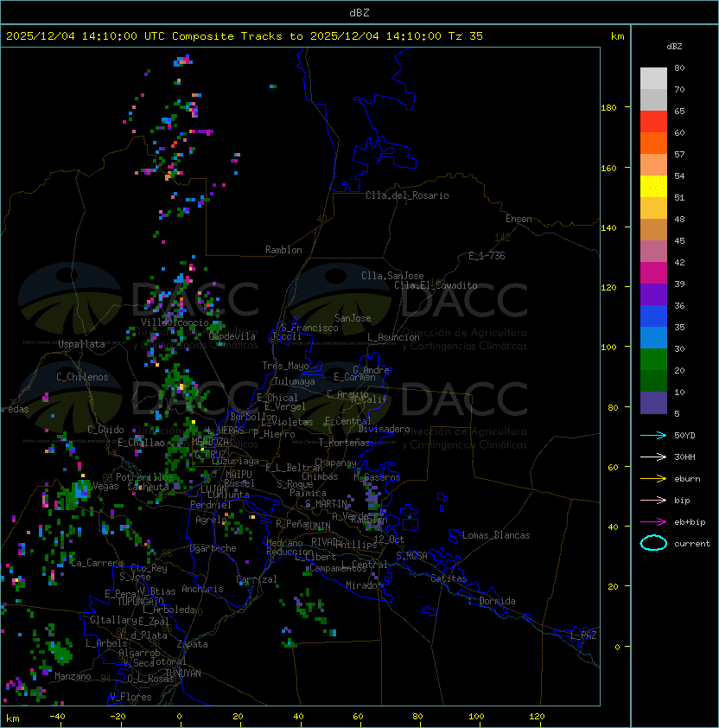Click the cyan 50YD arrow in legend

pos(653,435)
